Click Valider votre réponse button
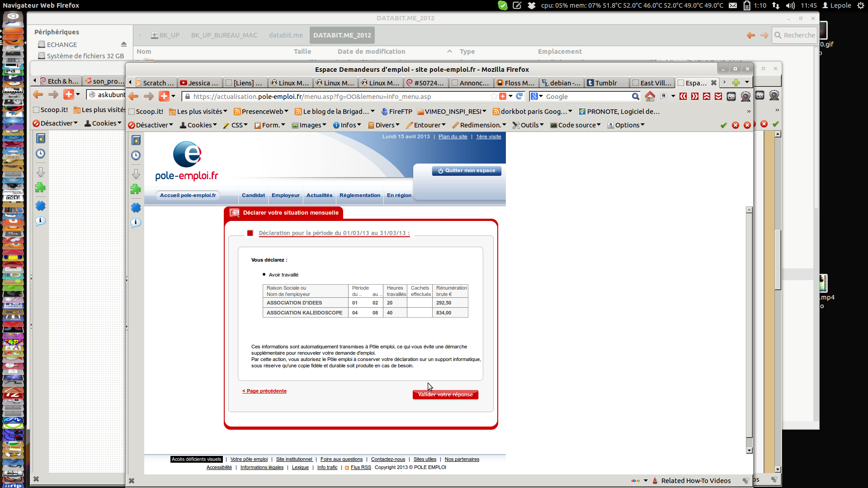The width and height of the screenshot is (868, 488). click(445, 394)
